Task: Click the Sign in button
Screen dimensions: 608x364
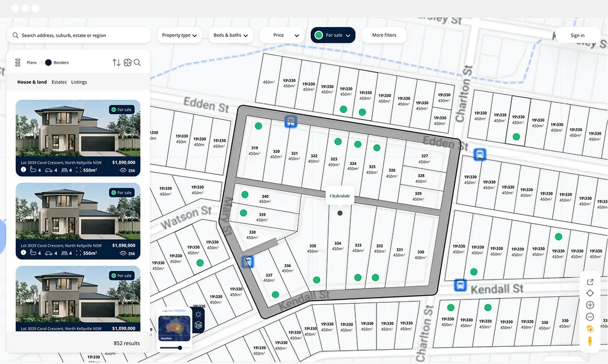Action: click(577, 35)
